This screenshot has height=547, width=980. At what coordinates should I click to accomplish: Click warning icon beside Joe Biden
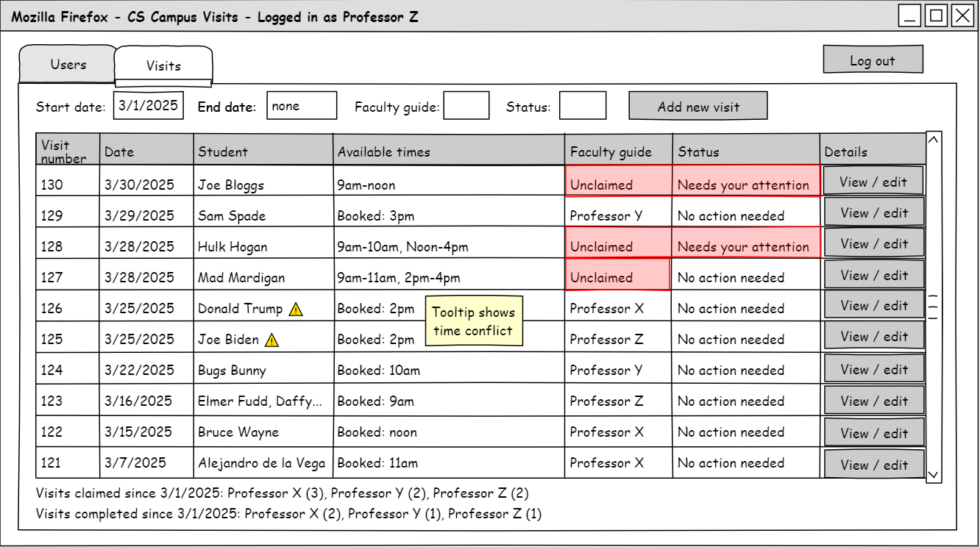point(271,340)
